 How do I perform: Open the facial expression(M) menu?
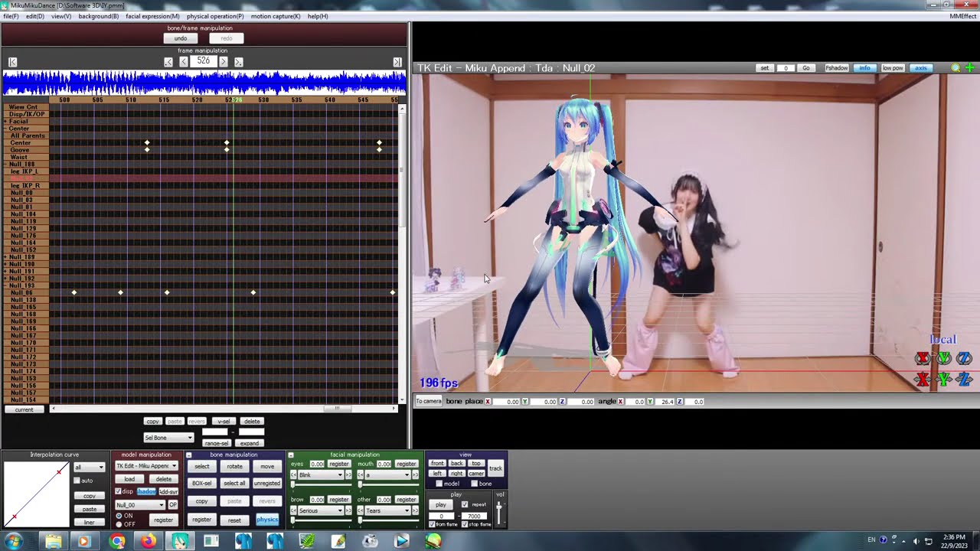[x=152, y=16]
